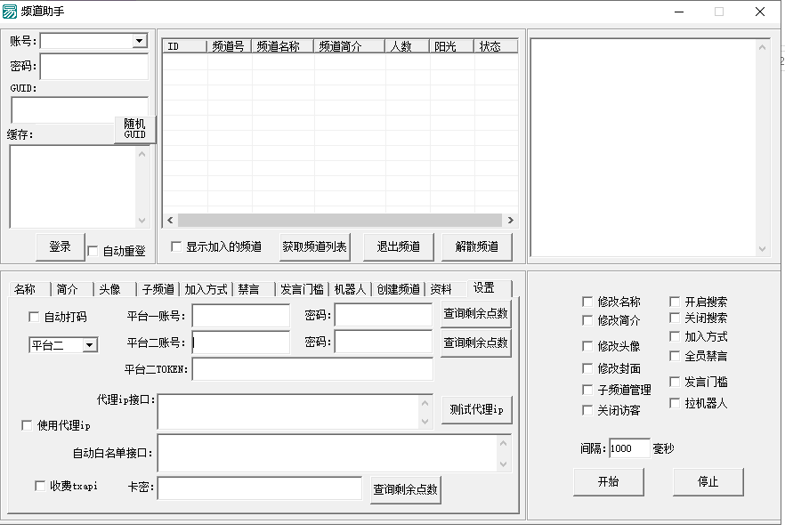The height and width of the screenshot is (532, 785).
Task: Click the 间隔 milliseconds input field
Action: click(628, 448)
